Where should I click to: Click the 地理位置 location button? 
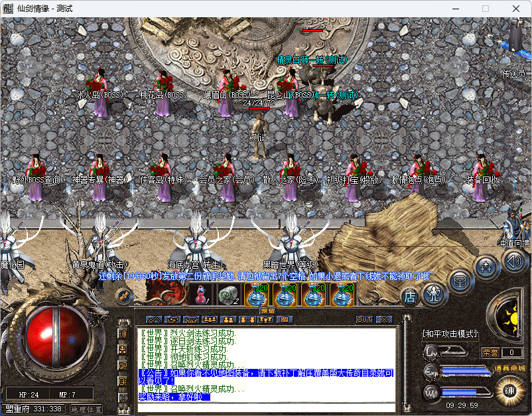(86, 409)
